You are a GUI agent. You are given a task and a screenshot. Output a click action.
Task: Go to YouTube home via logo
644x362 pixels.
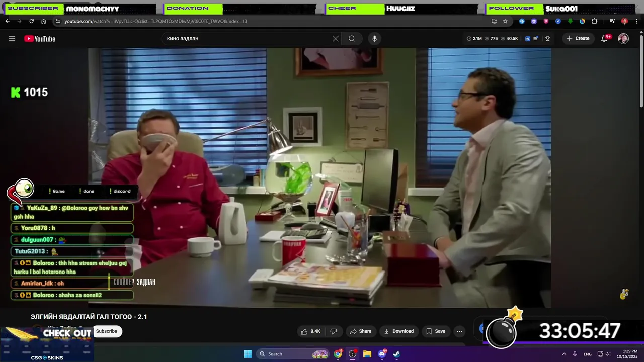click(x=40, y=39)
